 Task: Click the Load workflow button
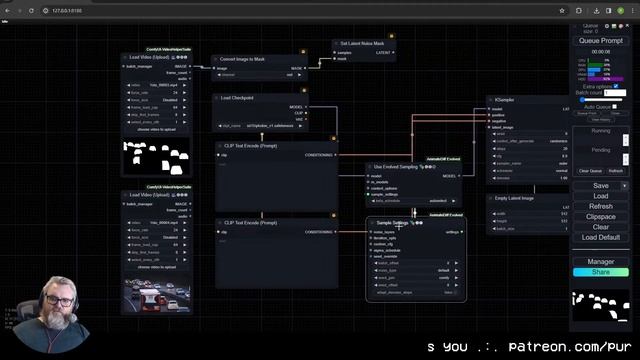[601, 196]
